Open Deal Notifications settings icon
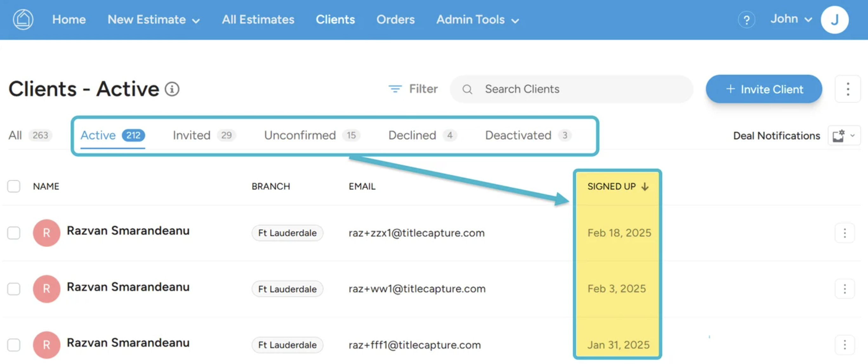 (838, 136)
